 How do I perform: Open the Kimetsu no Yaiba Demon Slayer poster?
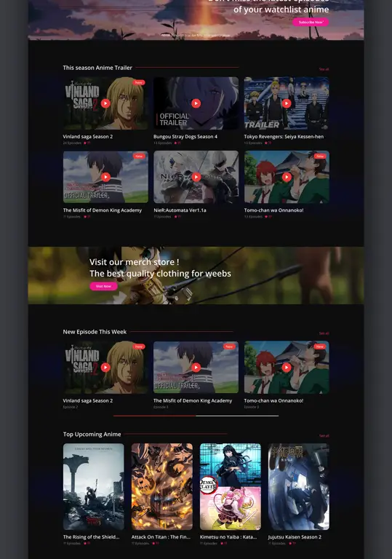click(231, 487)
